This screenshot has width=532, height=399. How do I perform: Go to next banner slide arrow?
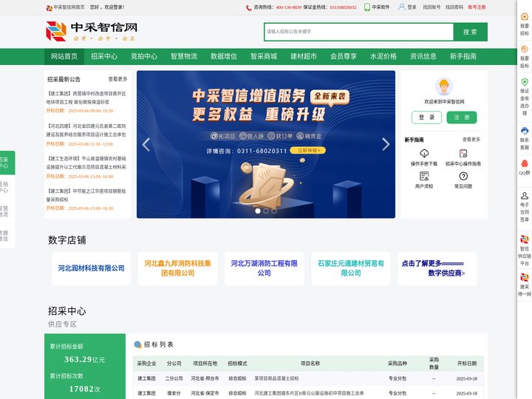point(386,145)
